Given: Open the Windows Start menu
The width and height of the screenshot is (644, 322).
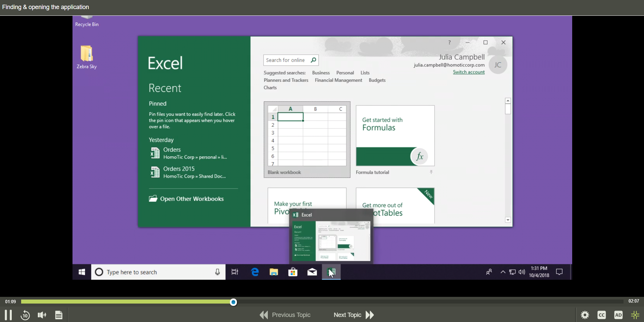Looking at the screenshot, I should click(x=81, y=272).
